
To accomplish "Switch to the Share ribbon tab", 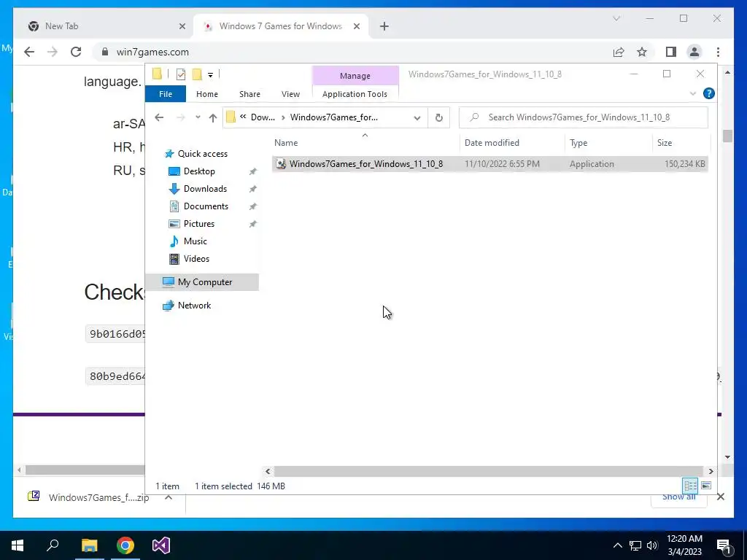I will click(x=249, y=94).
